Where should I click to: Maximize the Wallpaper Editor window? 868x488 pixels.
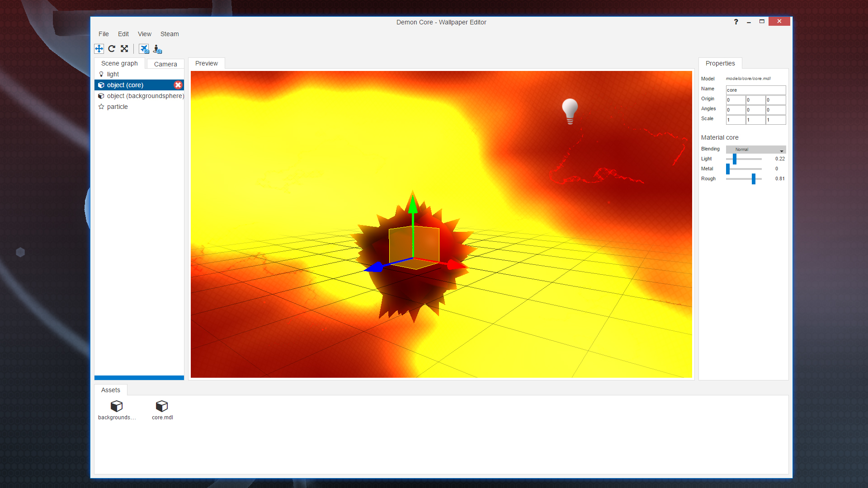pos(762,22)
